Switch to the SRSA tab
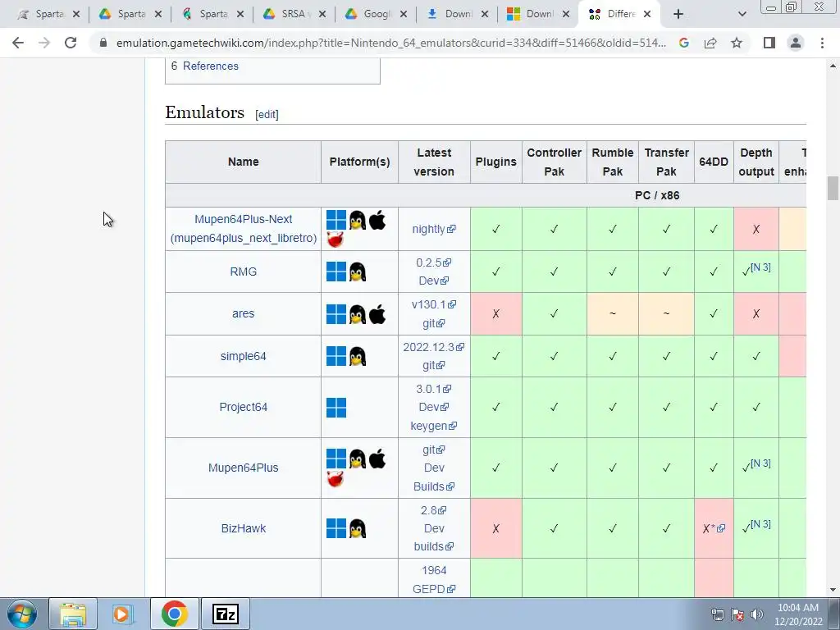The height and width of the screenshot is (630, 840). point(294,15)
